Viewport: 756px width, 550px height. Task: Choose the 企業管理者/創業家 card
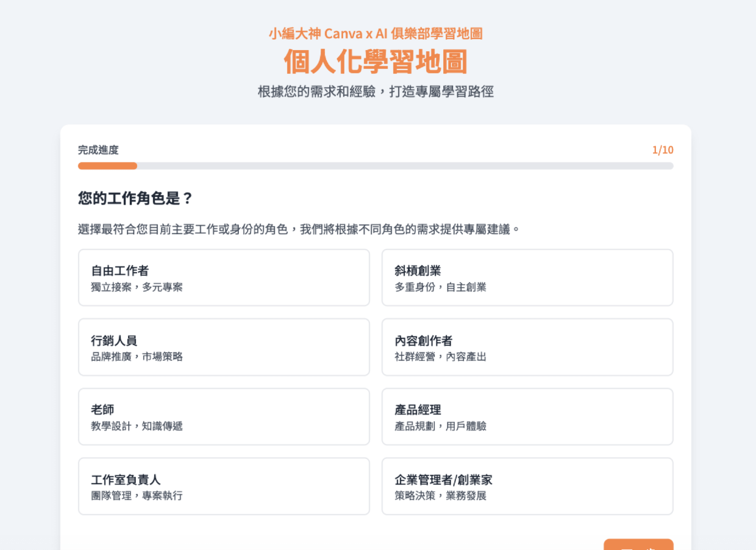click(x=527, y=485)
